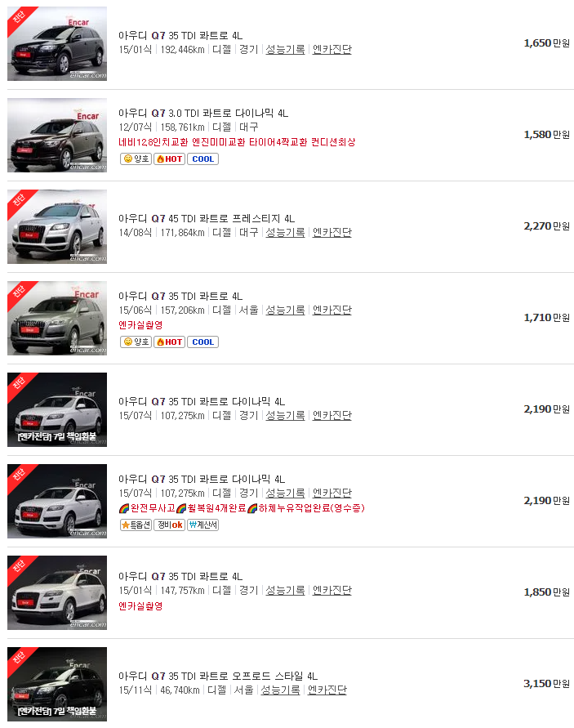574x728 pixels.
Task: Click the COOL badge on the 1,580만원 listing
Action: click(202, 159)
